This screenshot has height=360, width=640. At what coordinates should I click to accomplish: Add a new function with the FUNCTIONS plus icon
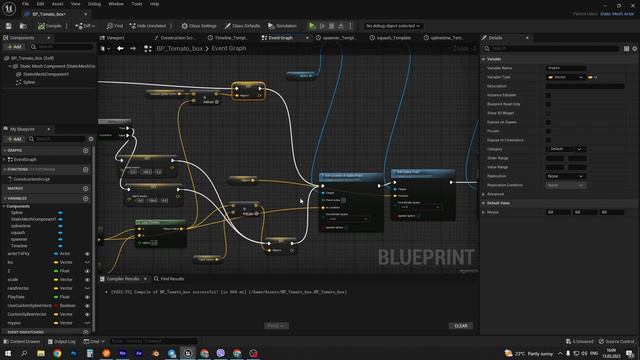coord(85,169)
